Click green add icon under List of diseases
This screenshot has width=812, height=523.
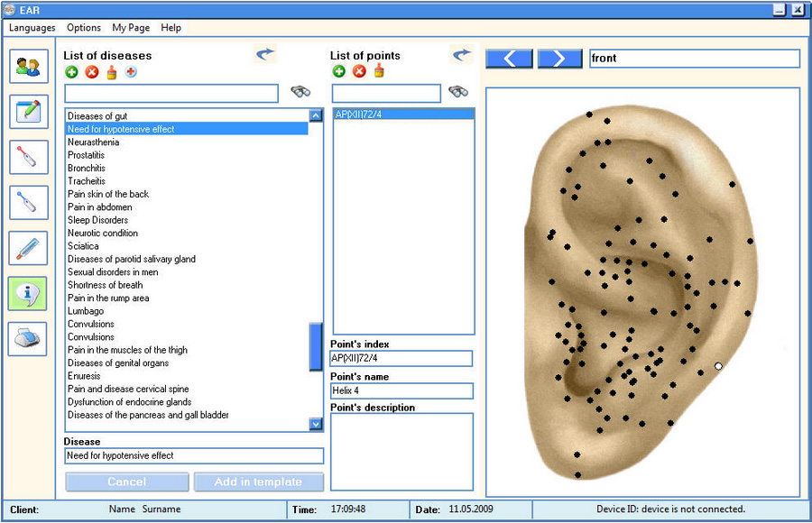coord(71,72)
